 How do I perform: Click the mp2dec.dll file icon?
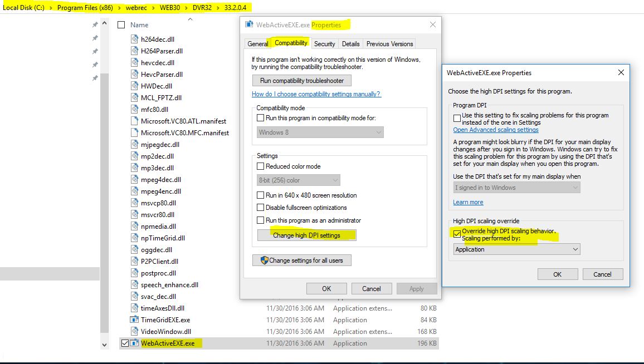pos(134,156)
